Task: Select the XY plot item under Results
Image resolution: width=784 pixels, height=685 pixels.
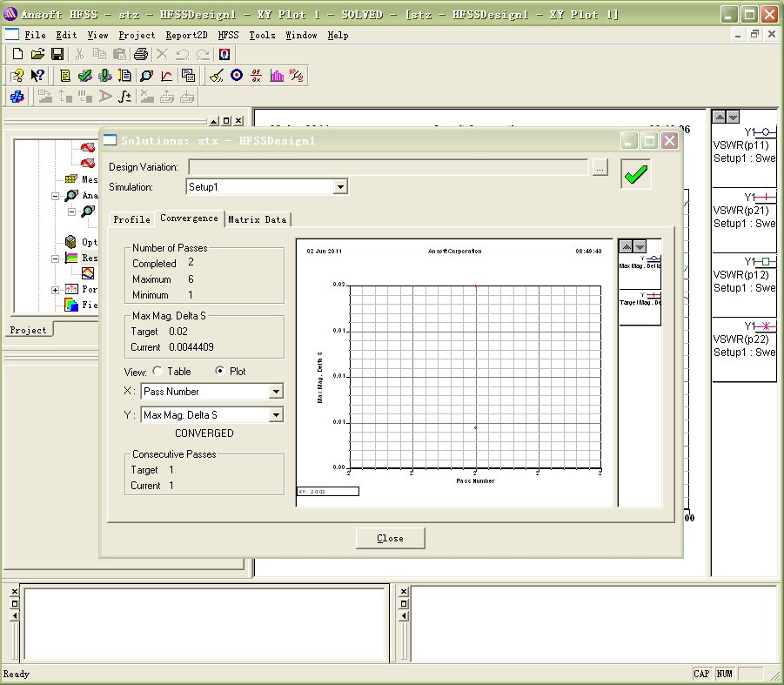Action: (88, 273)
